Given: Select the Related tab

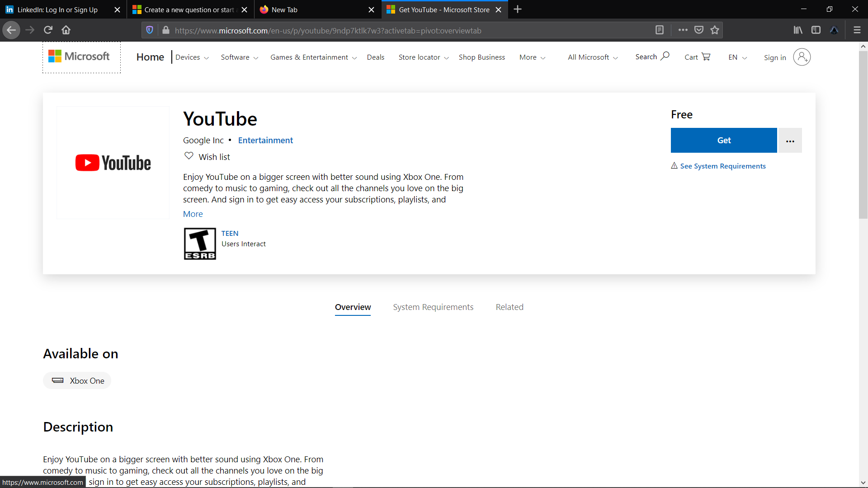Looking at the screenshot, I should (x=509, y=307).
